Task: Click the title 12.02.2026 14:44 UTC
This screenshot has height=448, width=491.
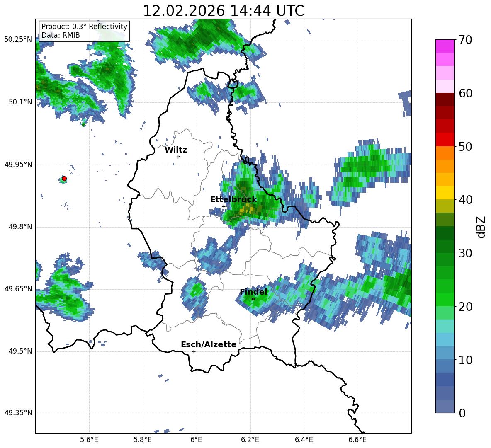Action: pos(224,11)
